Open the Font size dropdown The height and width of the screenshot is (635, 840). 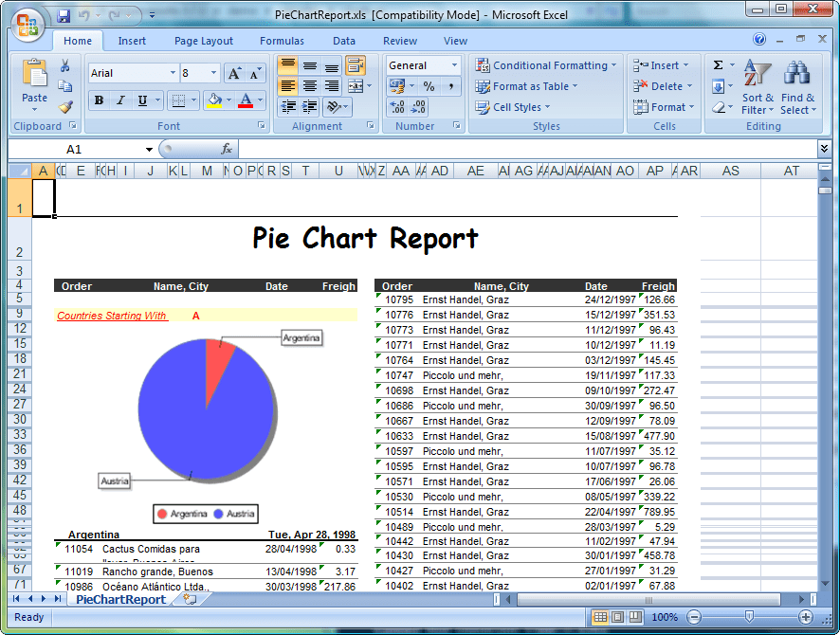[213, 73]
